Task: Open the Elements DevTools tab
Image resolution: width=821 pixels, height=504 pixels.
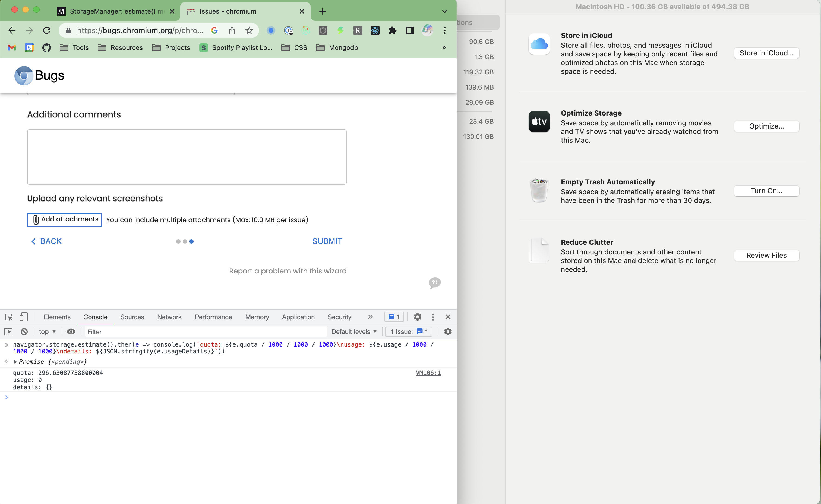Action: tap(57, 317)
